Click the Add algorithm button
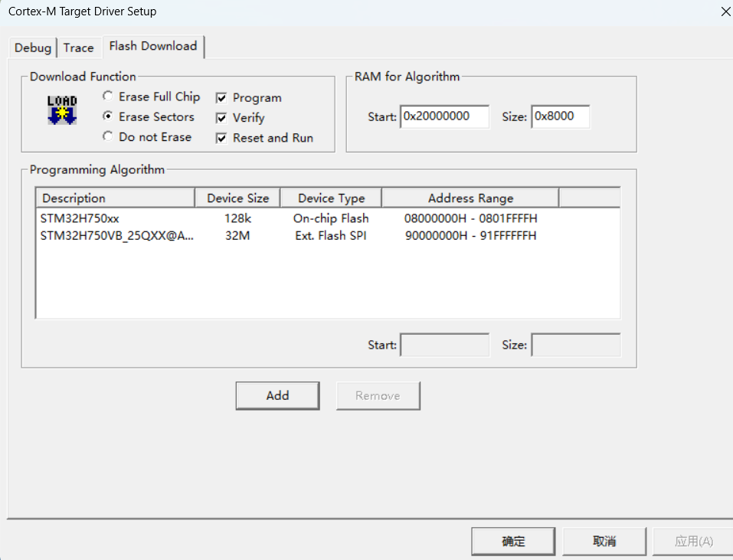Image resolution: width=733 pixels, height=560 pixels. click(278, 395)
